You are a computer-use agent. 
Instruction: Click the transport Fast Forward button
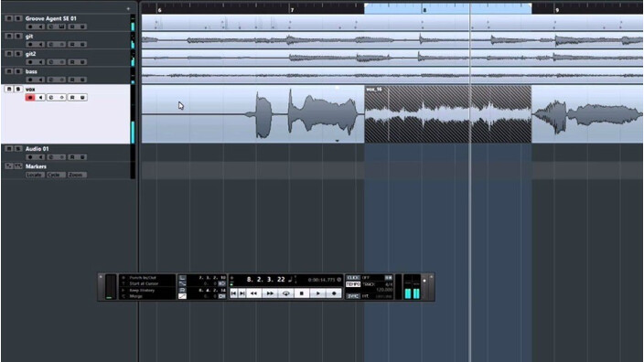coord(270,293)
